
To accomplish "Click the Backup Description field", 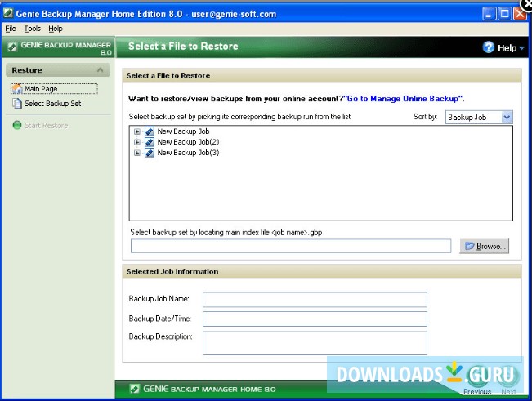I will click(315, 343).
